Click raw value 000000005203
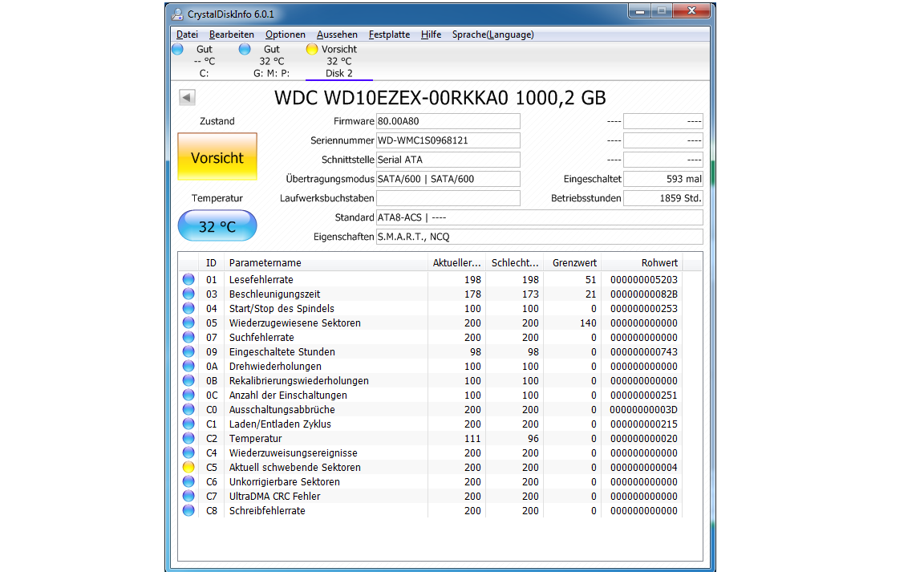Image resolution: width=924 pixels, height=572 pixels. pyautogui.click(x=643, y=279)
